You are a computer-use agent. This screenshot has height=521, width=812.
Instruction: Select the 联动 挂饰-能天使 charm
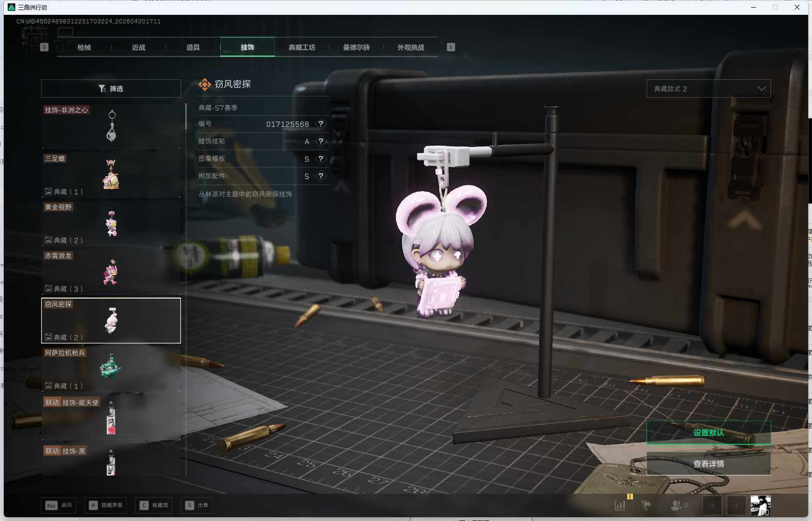pos(111,418)
